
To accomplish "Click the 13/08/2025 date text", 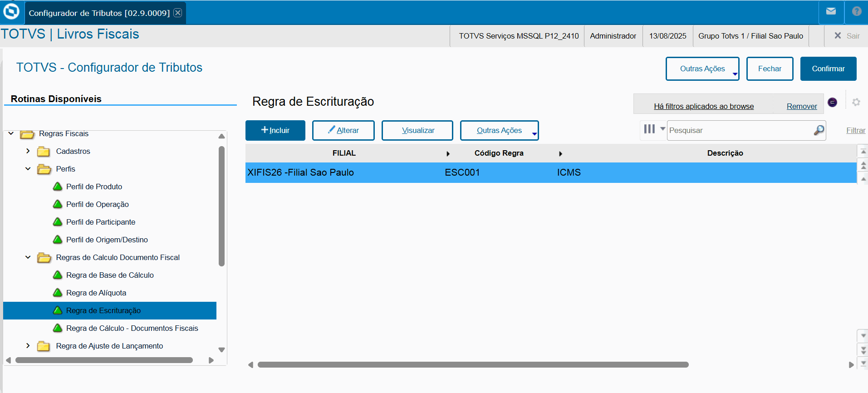I will (x=667, y=36).
